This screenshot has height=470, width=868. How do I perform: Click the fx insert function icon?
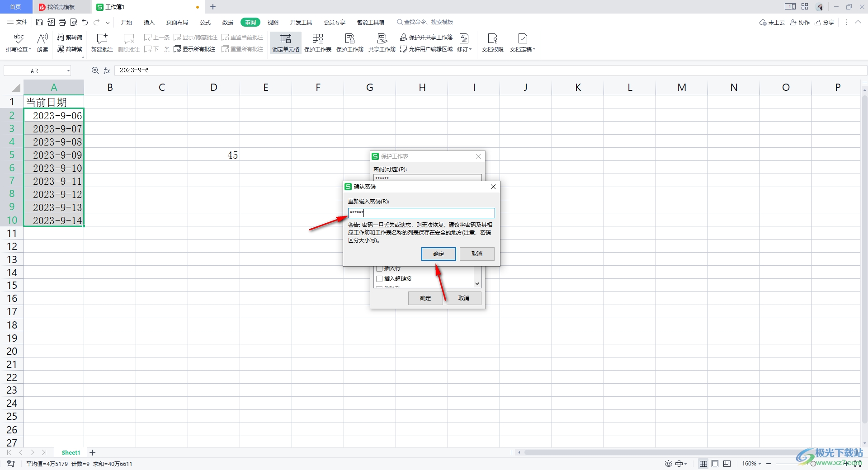pyautogui.click(x=107, y=70)
